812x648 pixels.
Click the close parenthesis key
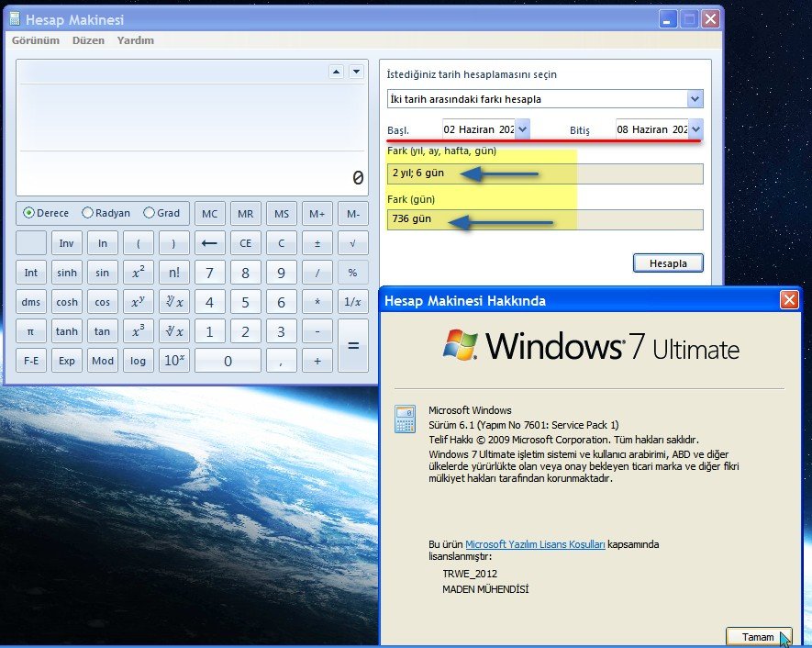(174, 243)
